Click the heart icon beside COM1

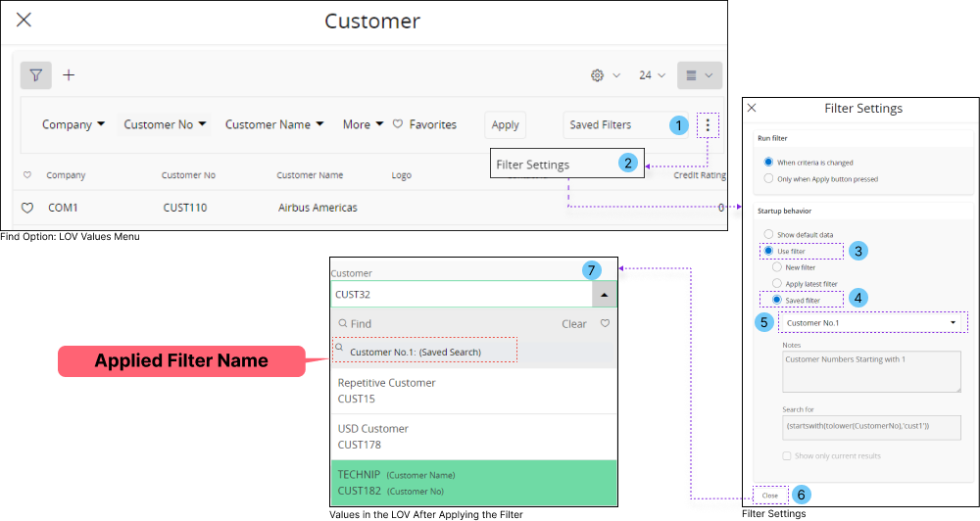(27, 208)
